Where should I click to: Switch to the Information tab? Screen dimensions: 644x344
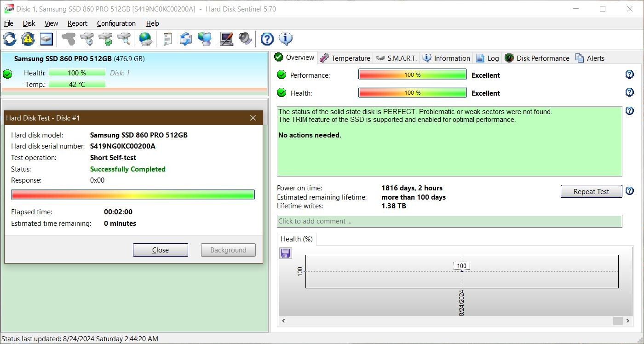[x=447, y=58]
